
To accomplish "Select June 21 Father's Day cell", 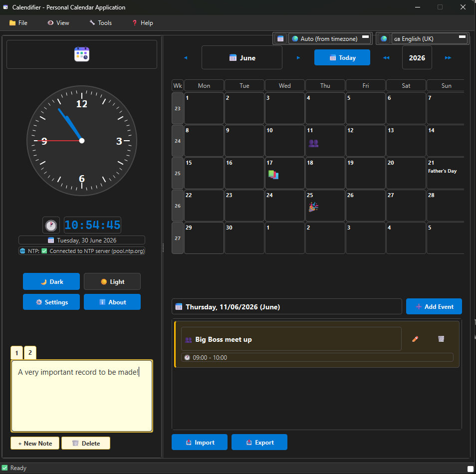I will pos(445,173).
